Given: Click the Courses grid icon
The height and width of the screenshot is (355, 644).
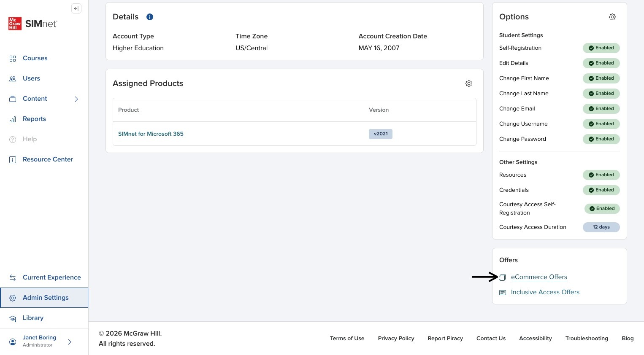Looking at the screenshot, I should click(x=13, y=59).
